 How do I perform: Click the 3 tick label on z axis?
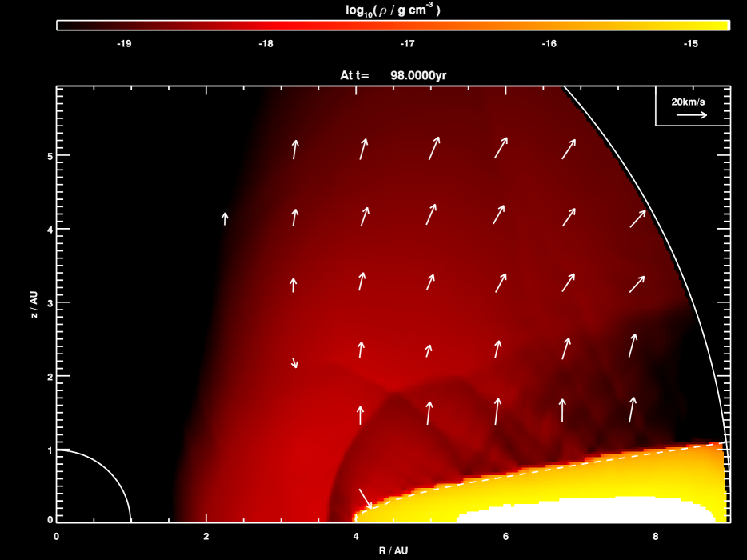(x=50, y=302)
